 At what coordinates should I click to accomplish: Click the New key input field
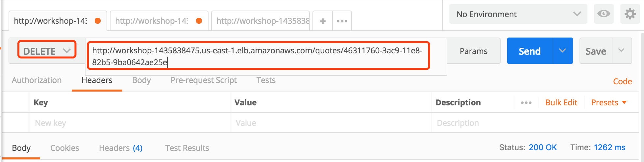[x=131, y=123]
